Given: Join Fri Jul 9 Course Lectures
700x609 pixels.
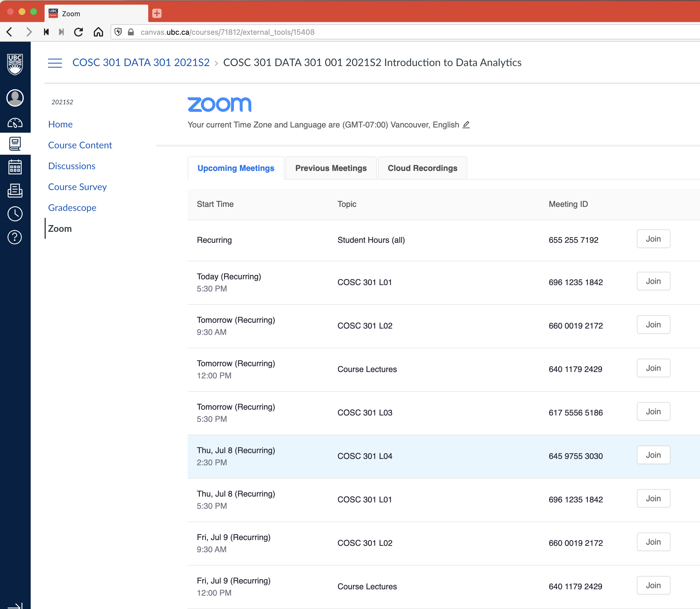Looking at the screenshot, I should pyautogui.click(x=653, y=586).
